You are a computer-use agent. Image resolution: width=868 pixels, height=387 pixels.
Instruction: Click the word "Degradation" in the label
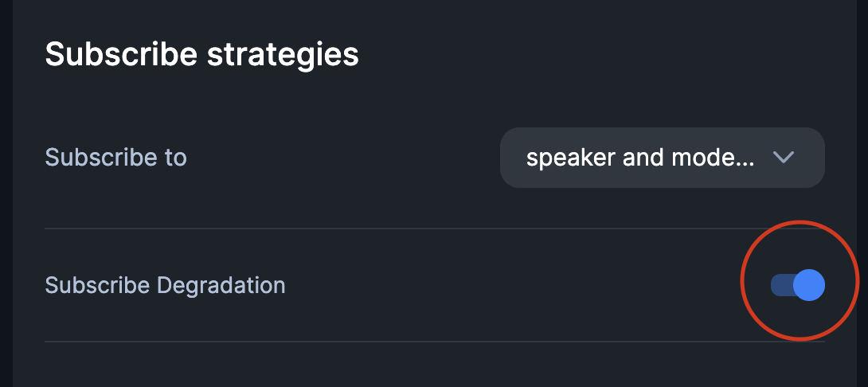(x=221, y=285)
